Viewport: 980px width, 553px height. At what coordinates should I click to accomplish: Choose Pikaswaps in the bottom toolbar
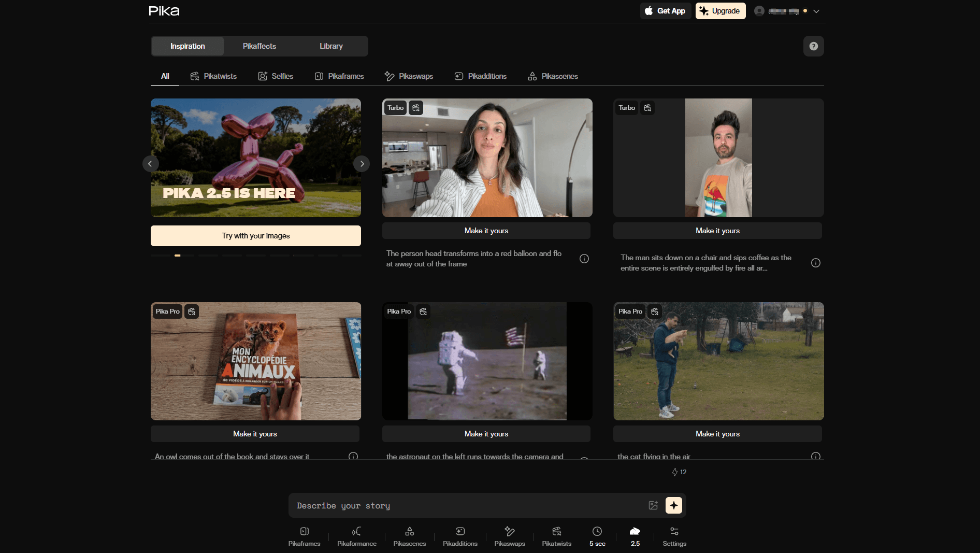[510, 536]
